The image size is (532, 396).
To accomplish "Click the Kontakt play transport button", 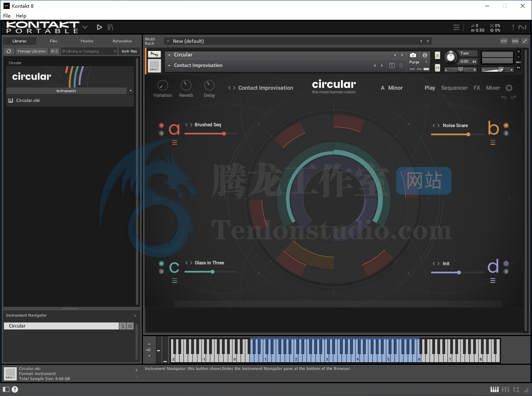I will (x=99, y=27).
